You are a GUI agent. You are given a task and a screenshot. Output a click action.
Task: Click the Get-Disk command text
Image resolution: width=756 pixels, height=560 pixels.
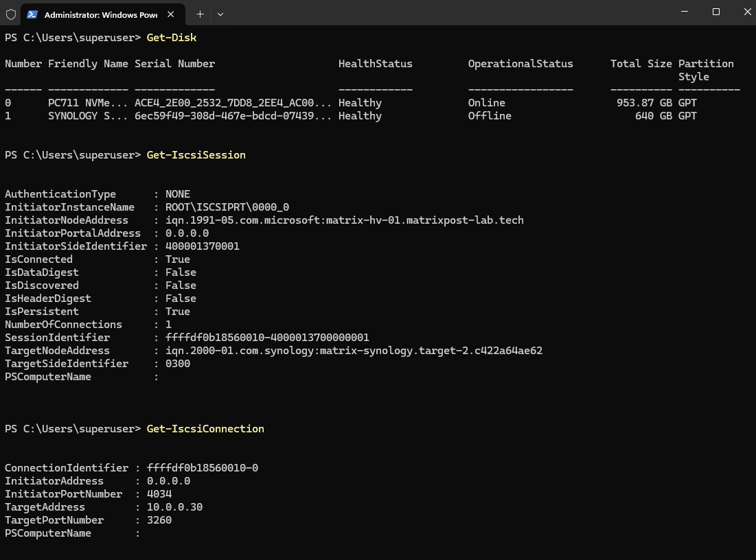[171, 38]
